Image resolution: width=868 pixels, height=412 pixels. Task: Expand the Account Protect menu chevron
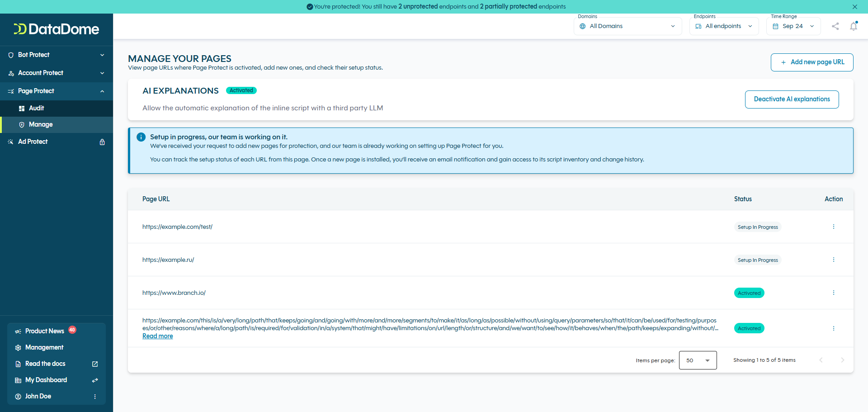102,73
